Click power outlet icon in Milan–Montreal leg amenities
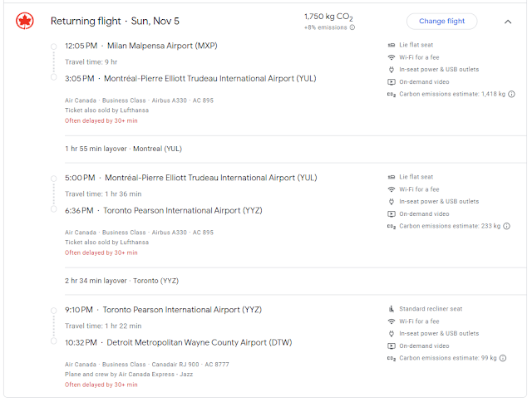Image resolution: width=532 pixels, height=402 pixels. pos(392,70)
